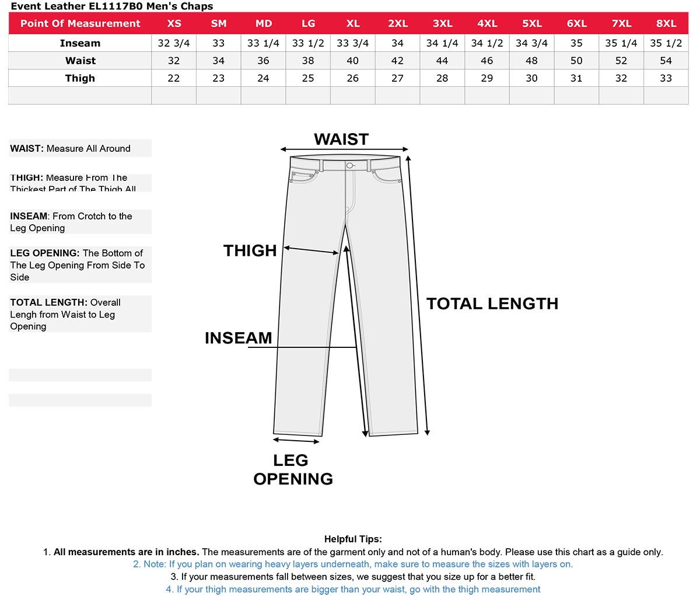Select the Inseam row label
The image size is (700, 596).
click(80, 43)
